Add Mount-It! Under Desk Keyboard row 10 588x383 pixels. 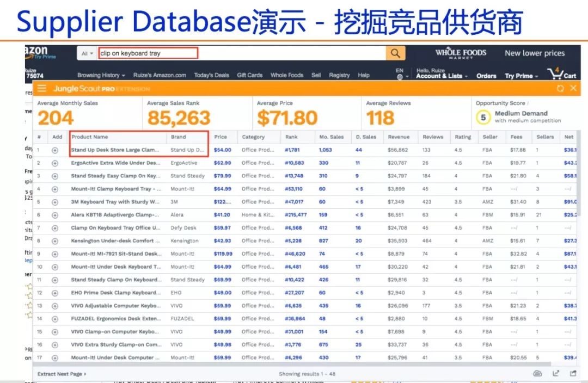55,267
